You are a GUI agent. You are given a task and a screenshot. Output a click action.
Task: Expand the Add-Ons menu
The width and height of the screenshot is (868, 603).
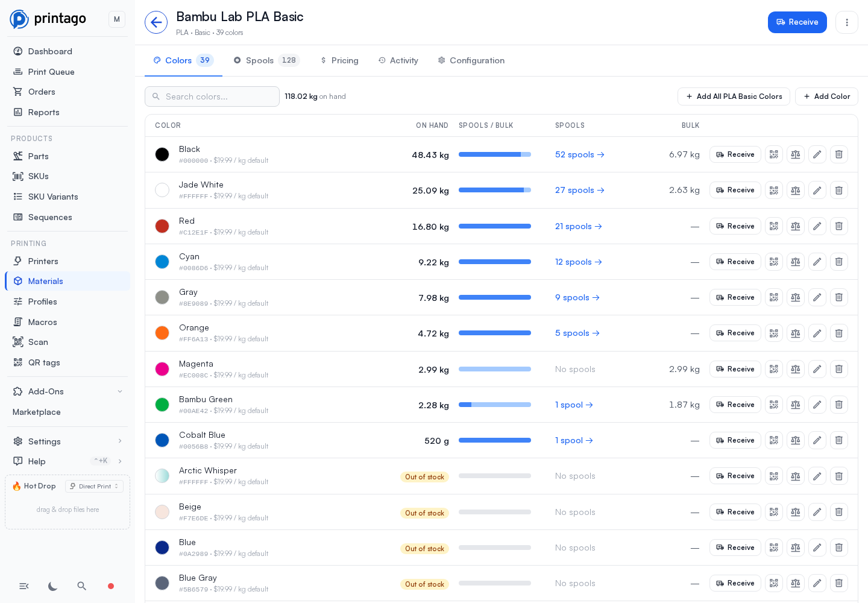coord(68,391)
